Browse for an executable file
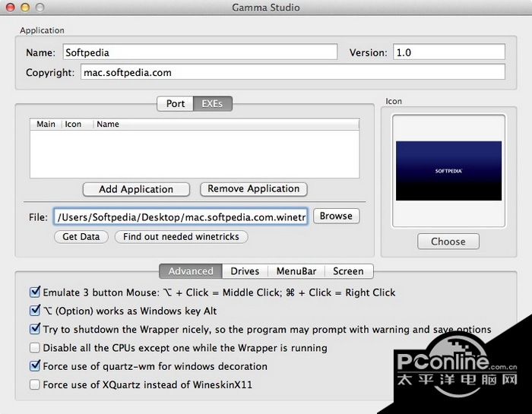This screenshot has width=532, height=414. [336, 216]
